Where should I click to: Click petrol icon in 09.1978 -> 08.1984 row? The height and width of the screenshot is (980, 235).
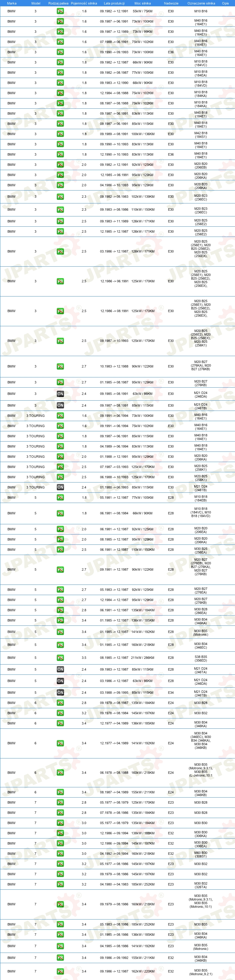(60, 713)
